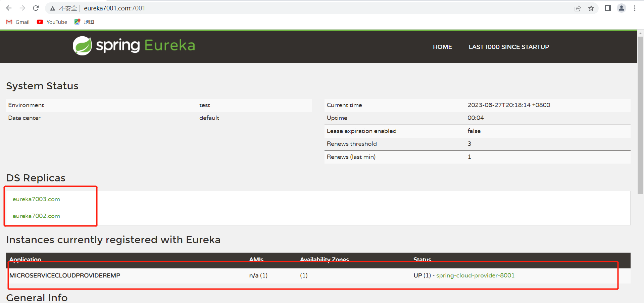Click the n/a (1) AMIs cell

tap(258, 275)
